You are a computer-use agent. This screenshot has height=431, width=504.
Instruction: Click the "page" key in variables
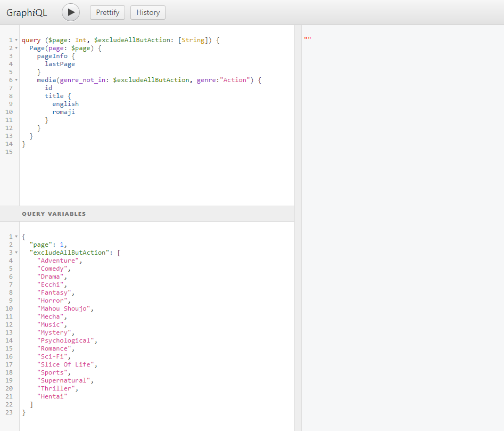(x=41, y=245)
